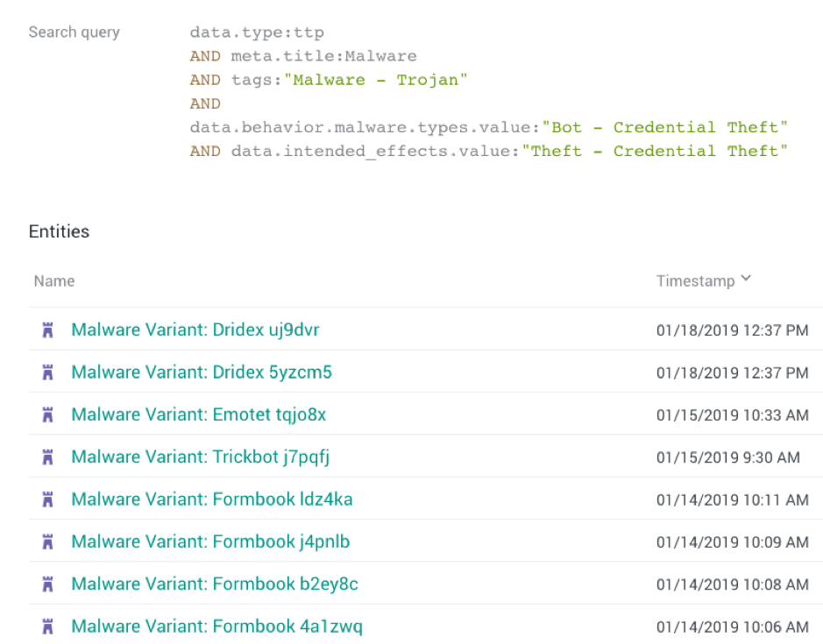The image size is (823, 644).
Task: Click timestamp 01/14/2019 10:11 AM
Action: (x=732, y=499)
